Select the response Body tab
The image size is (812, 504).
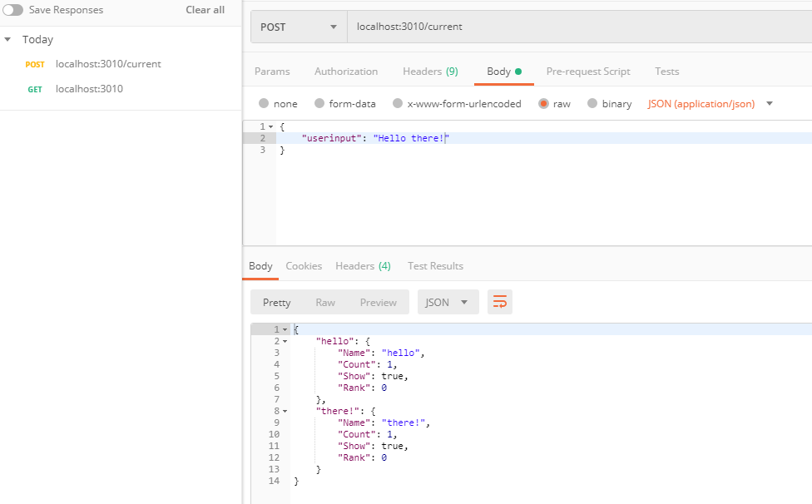pyautogui.click(x=260, y=266)
